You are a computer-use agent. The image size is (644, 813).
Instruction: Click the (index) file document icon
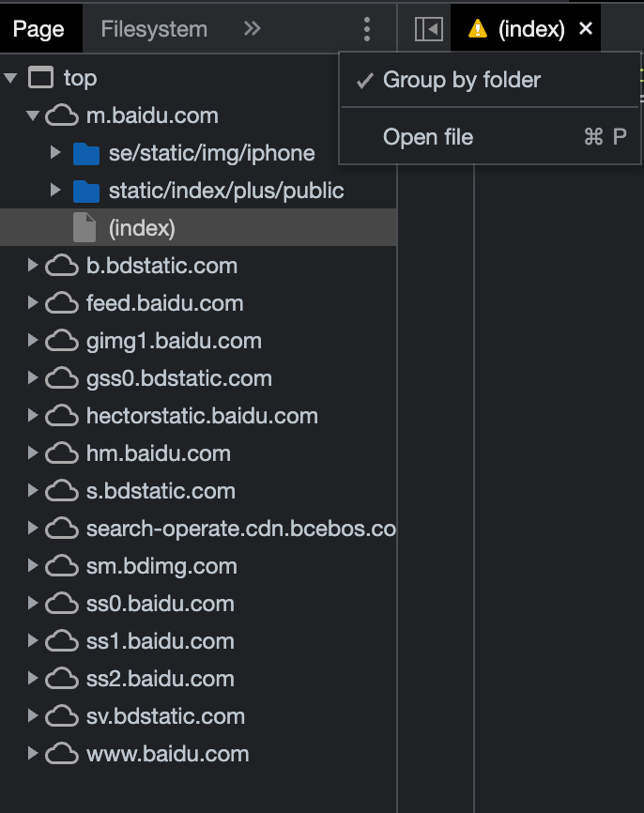tap(84, 227)
